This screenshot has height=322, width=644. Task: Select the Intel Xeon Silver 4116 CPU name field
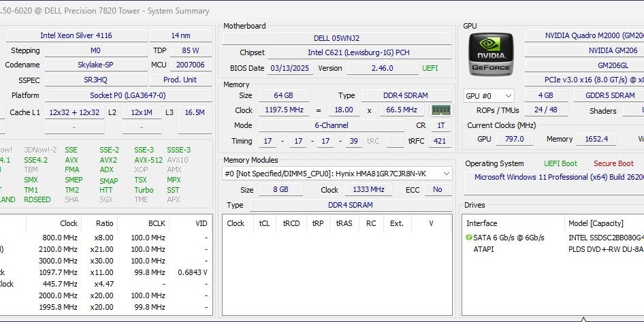76,35
